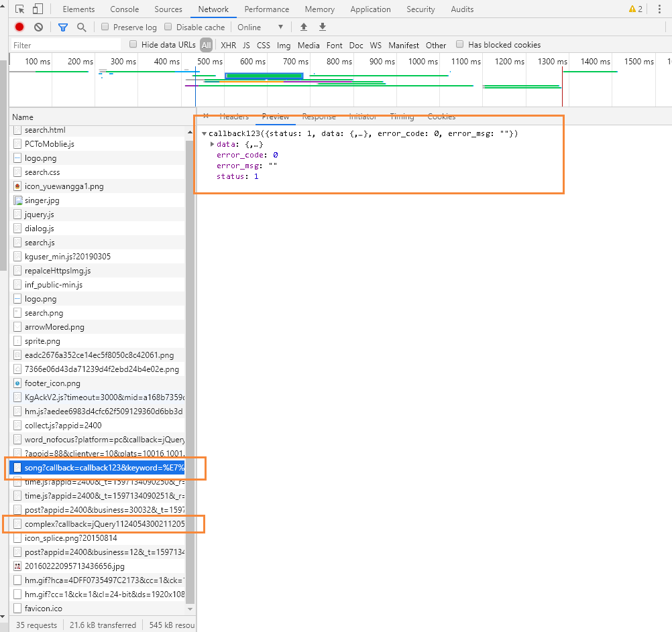Filter requests by Other

pyautogui.click(x=436, y=45)
